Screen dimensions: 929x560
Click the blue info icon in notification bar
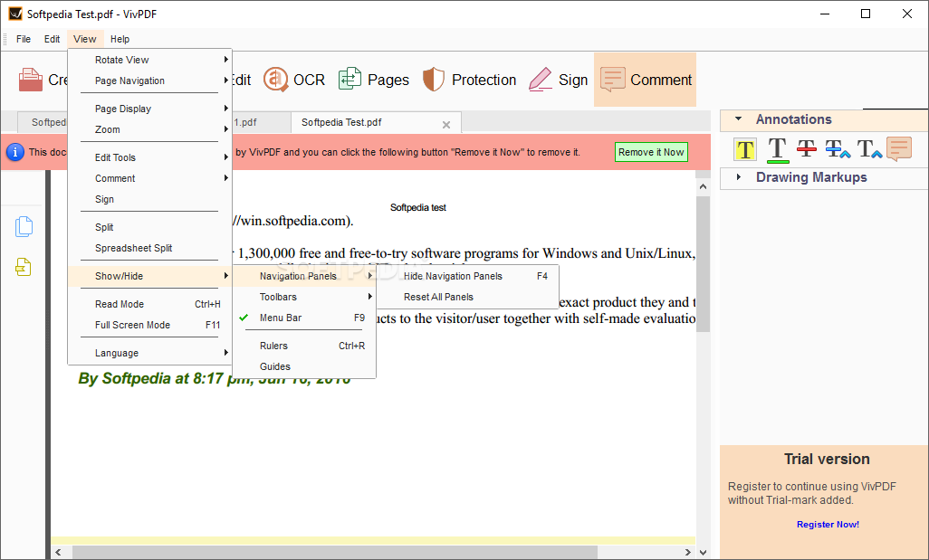point(14,152)
